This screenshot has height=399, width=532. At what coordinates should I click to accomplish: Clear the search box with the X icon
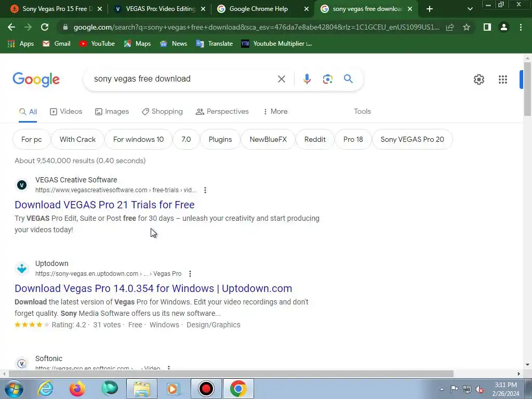click(281, 79)
